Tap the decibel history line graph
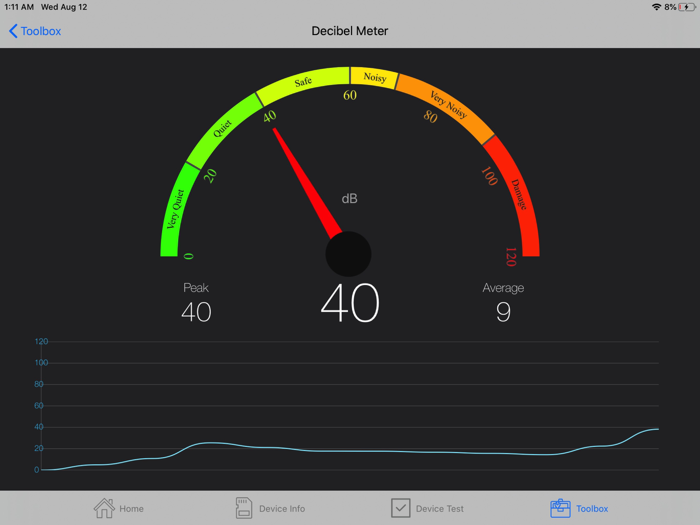The image size is (700, 525). [350, 452]
